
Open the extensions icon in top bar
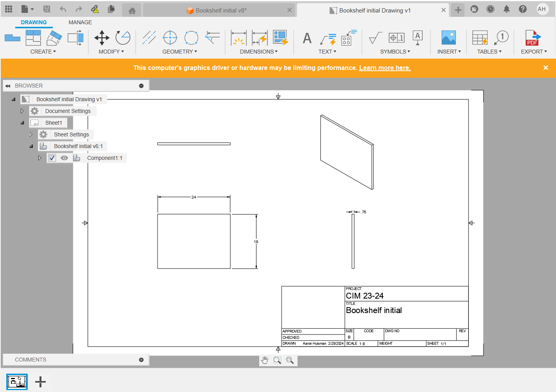(x=474, y=9)
